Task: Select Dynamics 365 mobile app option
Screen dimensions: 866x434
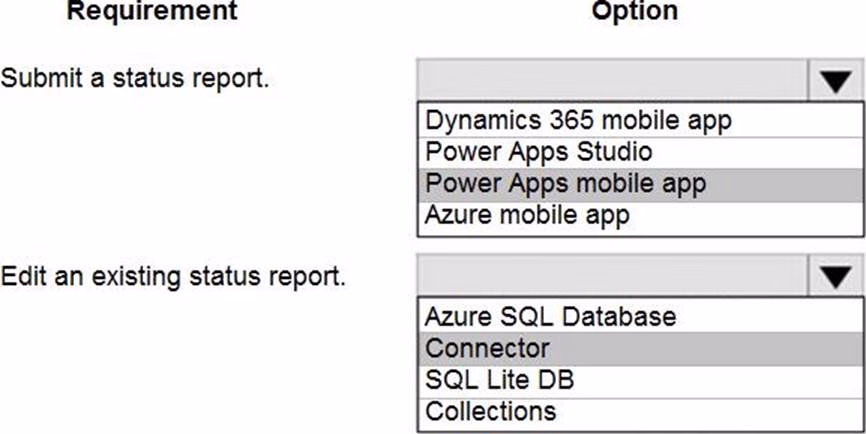Action: point(578,120)
